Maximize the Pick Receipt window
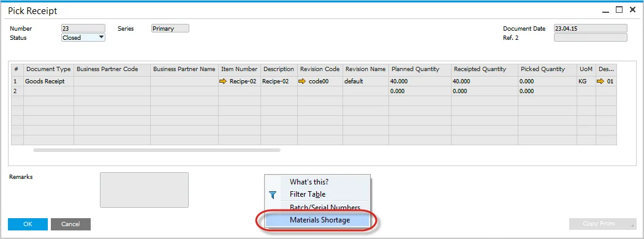 [x=619, y=10]
